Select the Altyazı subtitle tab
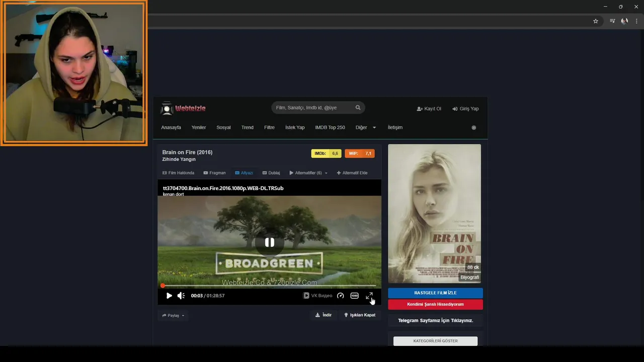Screen dimensions: 644x362 244,173
